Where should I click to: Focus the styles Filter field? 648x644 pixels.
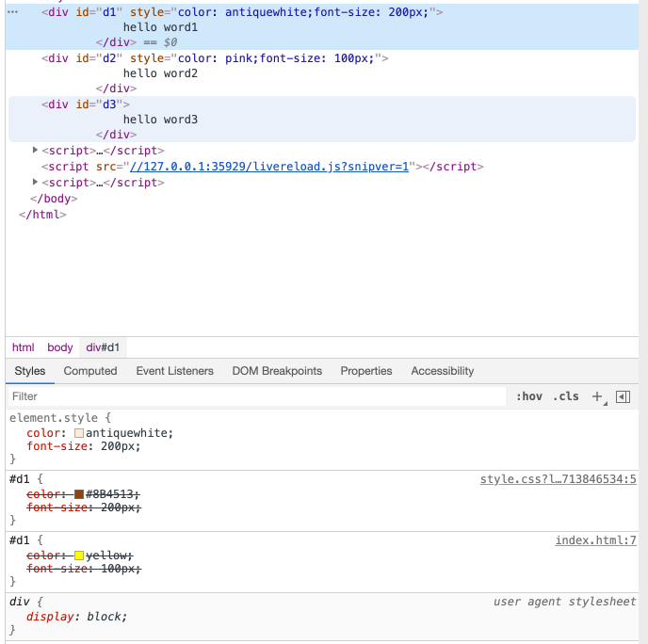[x=257, y=396]
